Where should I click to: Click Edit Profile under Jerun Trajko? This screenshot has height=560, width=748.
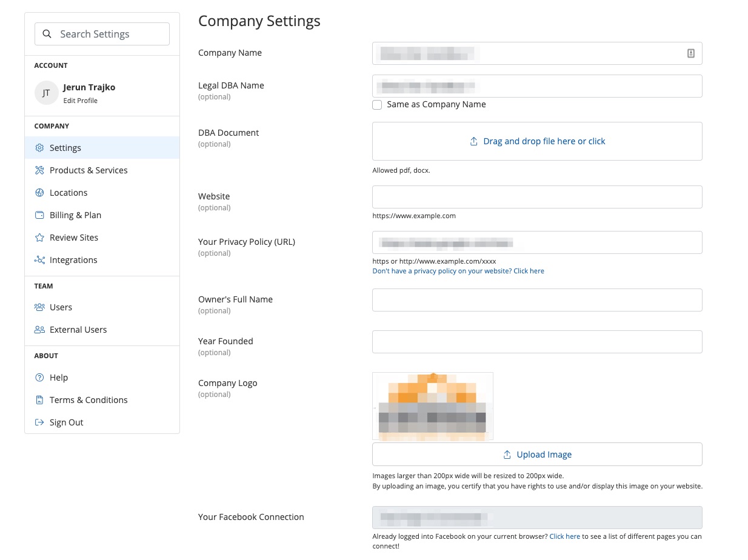[x=80, y=101]
